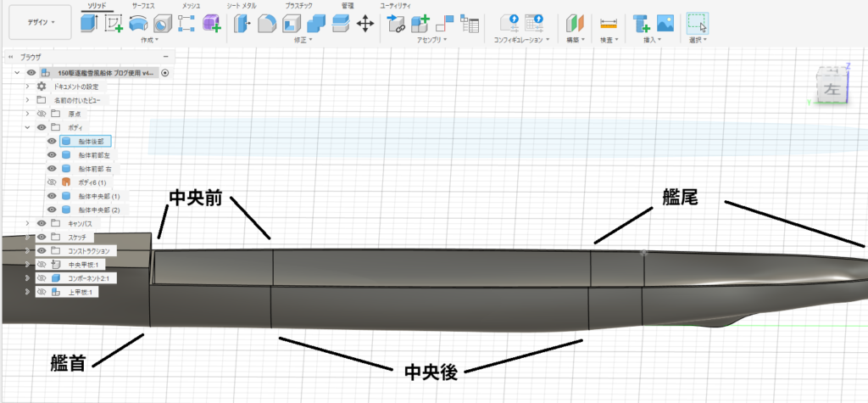
Task: Open the 作成 dropdown menu
Action: click(149, 40)
